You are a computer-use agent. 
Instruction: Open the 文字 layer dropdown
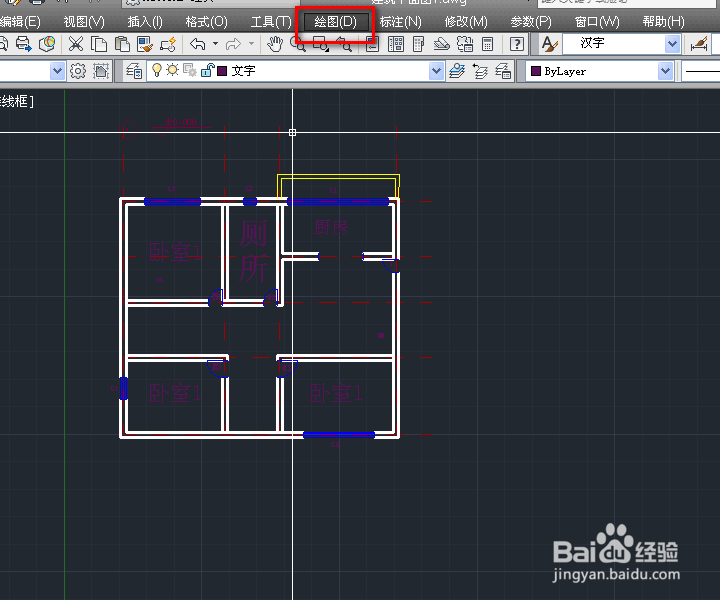pyautogui.click(x=436, y=71)
